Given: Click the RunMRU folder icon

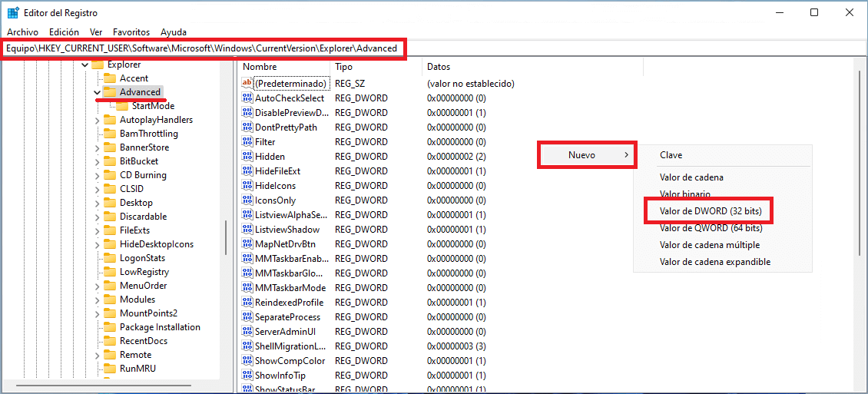Looking at the screenshot, I should pos(110,369).
